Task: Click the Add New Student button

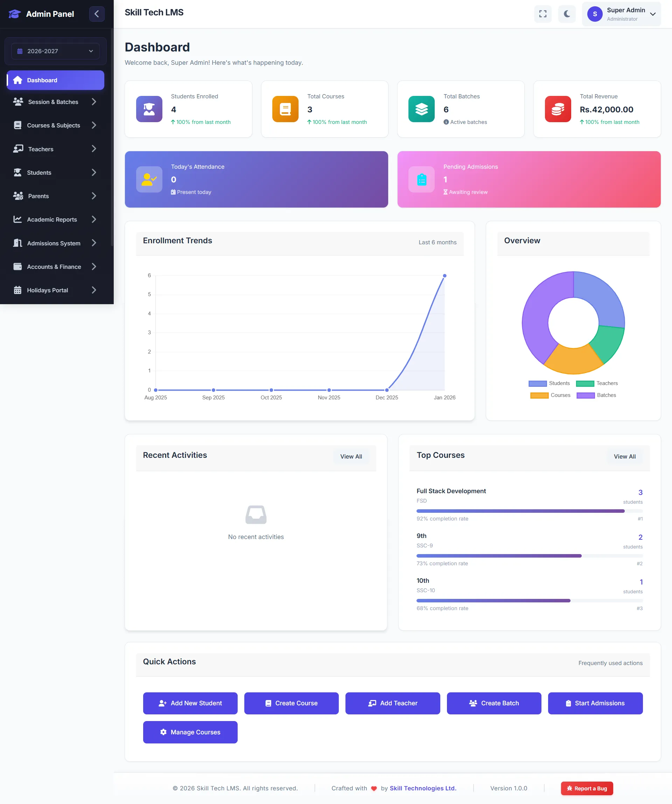Action: click(x=190, y=703)
